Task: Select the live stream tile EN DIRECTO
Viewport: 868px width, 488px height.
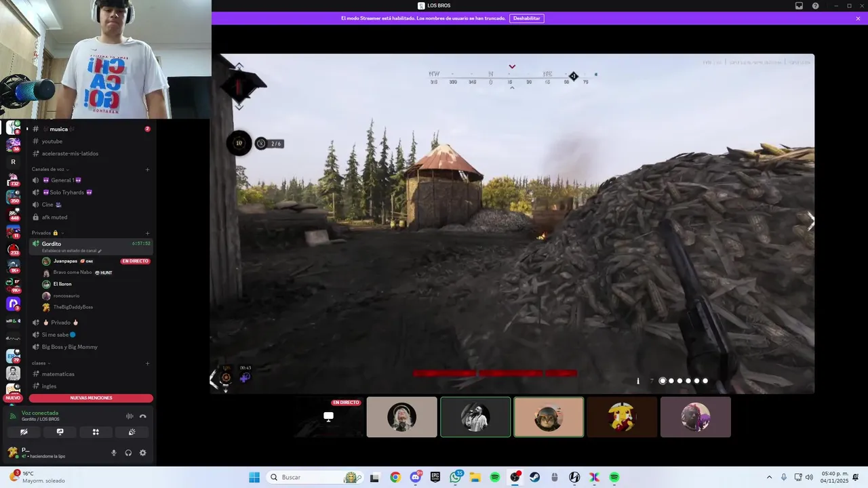Action: 328,417
